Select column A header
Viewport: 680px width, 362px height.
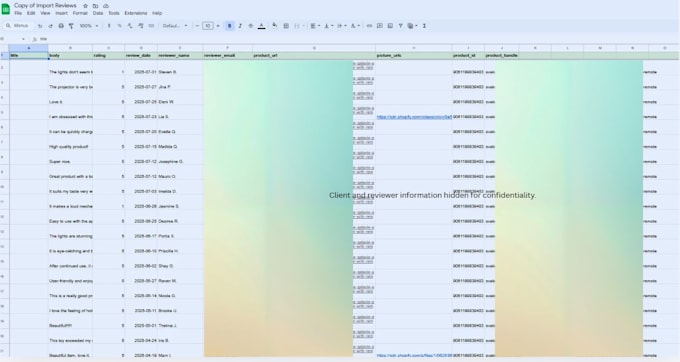(29, 48)
